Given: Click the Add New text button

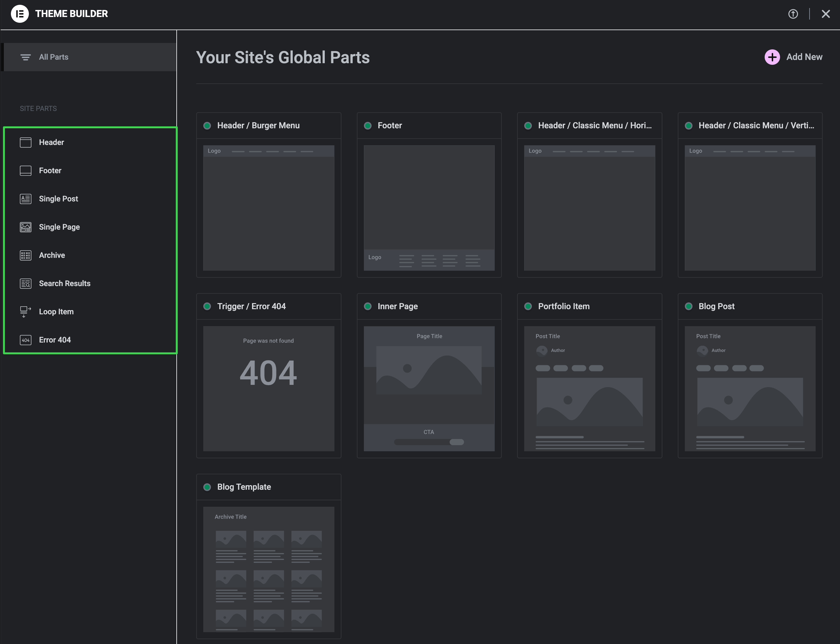Looking at the screenshot, I should pos(804,57).
